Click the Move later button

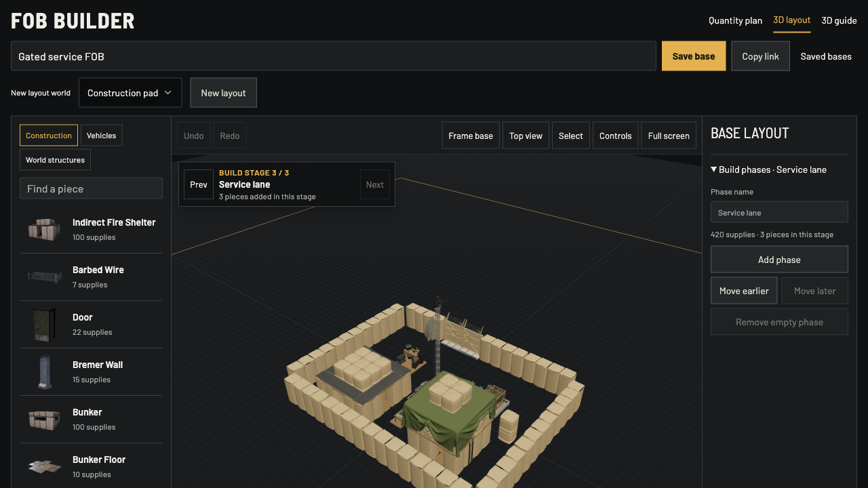pyautogui.click(x=815, y=291)
